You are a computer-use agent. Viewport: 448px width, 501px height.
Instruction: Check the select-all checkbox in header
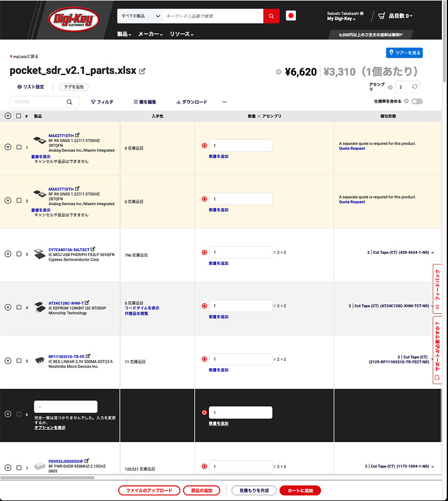coord(18,116)
